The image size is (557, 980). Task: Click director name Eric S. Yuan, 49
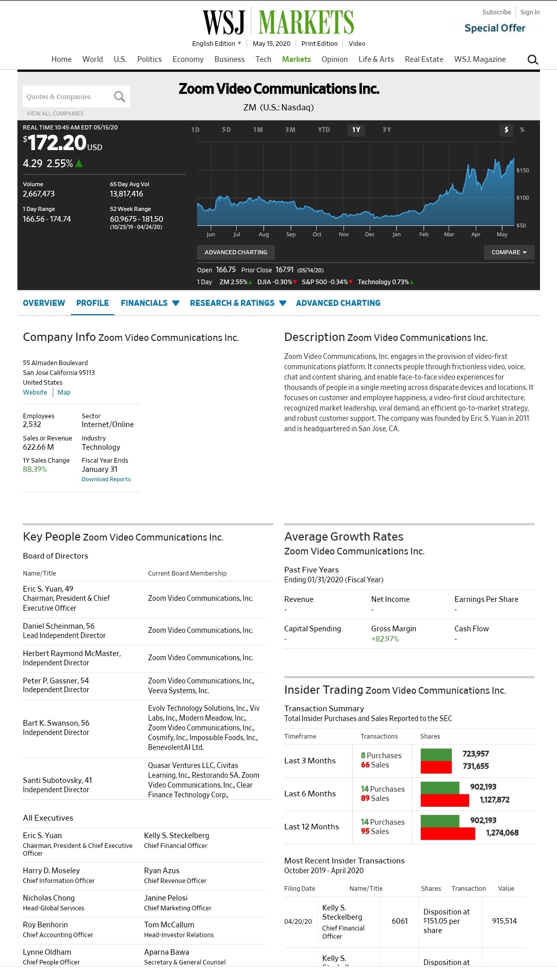[48, 589]
